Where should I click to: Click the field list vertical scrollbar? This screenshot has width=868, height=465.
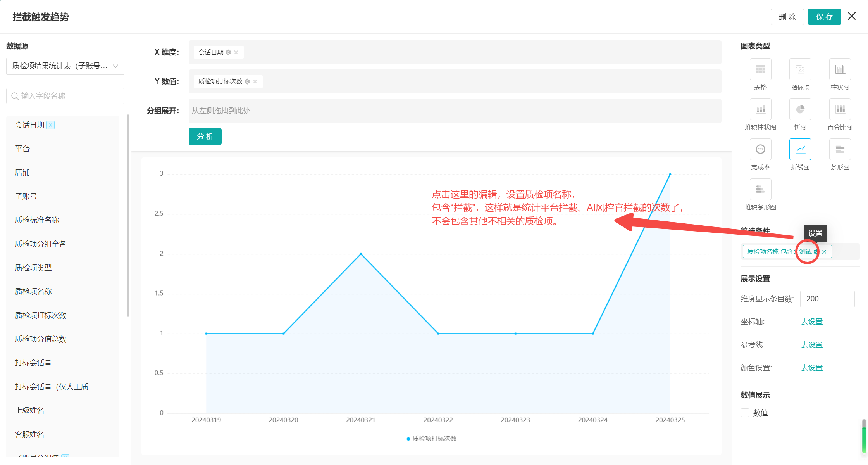(x=128, y=216)
